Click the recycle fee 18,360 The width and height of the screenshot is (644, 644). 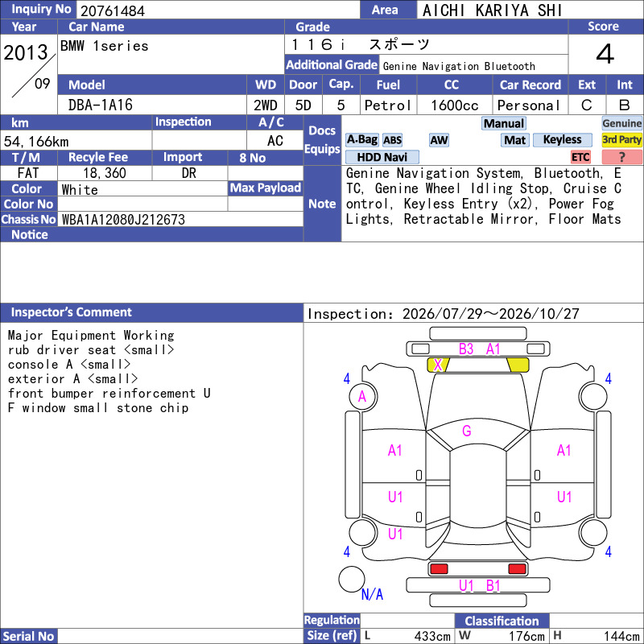pos(105,173)
